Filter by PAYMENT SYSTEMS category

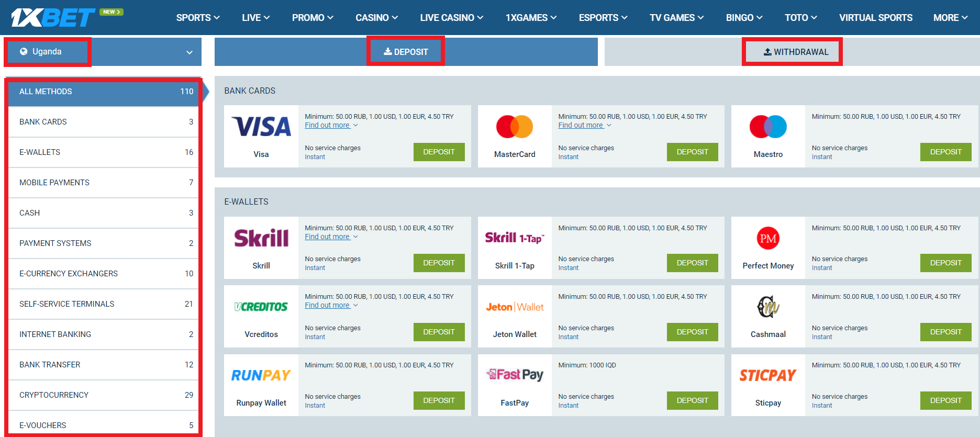click(104, 243)
